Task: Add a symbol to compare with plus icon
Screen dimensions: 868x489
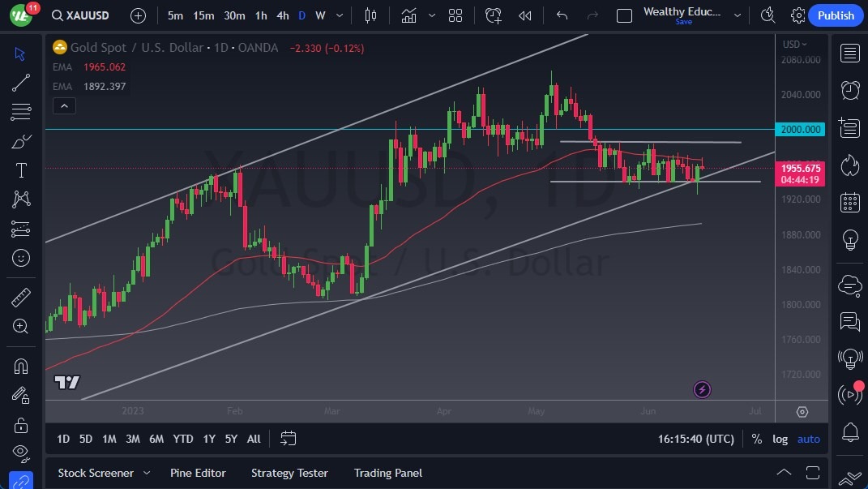Action: pos(138,15)
